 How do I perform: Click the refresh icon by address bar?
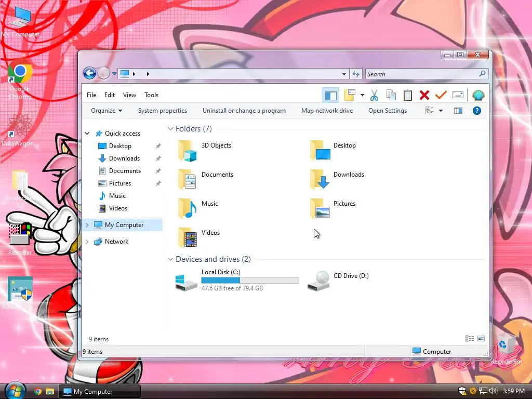[x=355, y=74]
